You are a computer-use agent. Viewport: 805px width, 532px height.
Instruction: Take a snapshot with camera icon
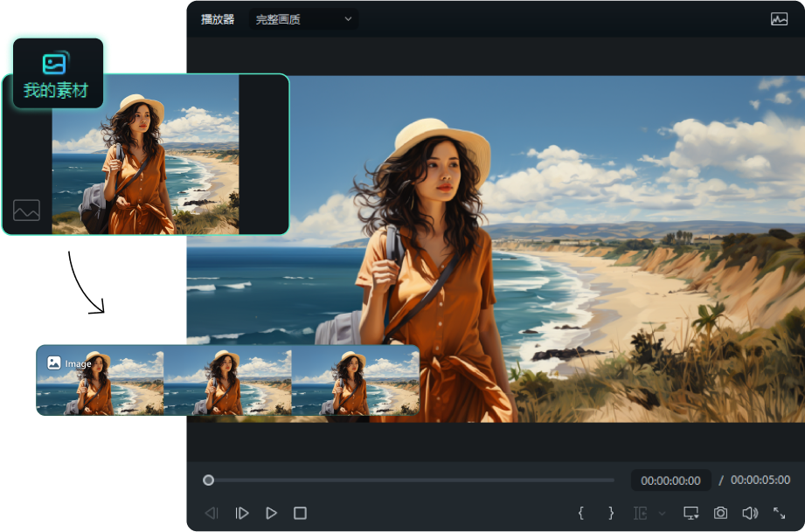720,513
